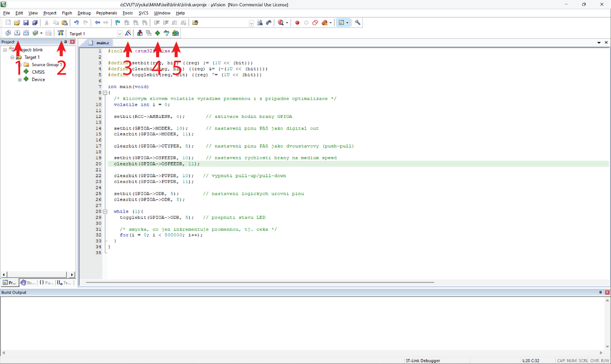
Task: Expand the Device tree node
Action: (20, 80)
